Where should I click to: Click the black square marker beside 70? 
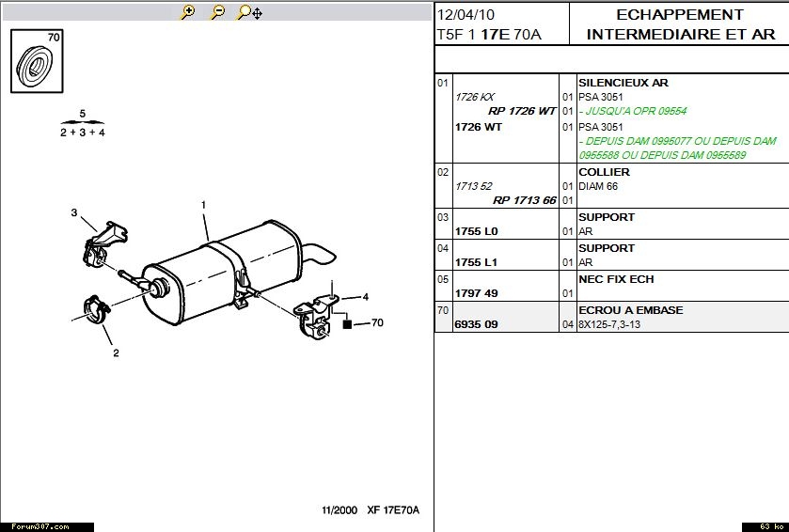[347, 324]
